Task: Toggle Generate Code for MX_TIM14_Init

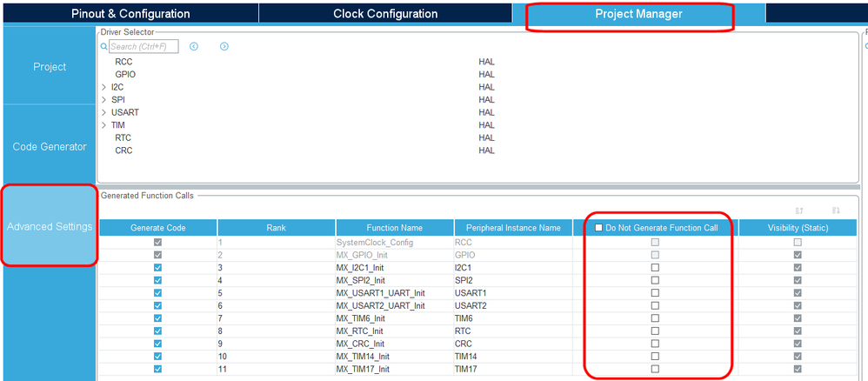Action: coord(157,356)
